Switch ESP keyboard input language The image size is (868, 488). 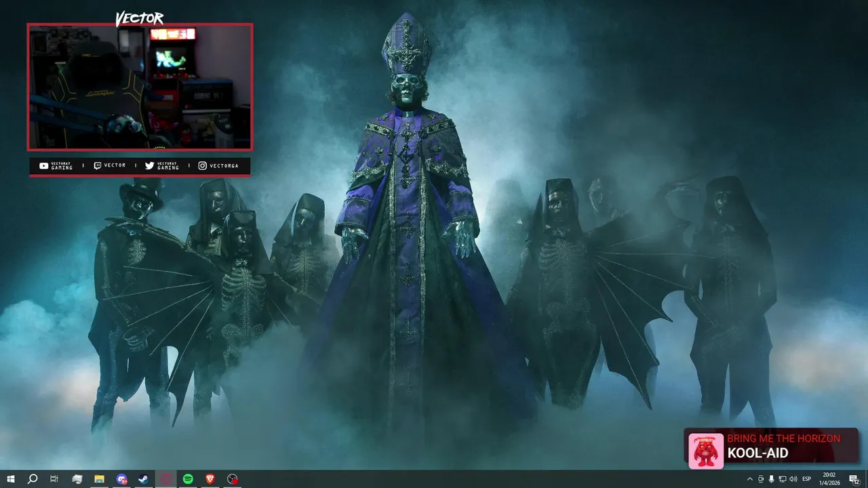pyautogui.click(x=807, y=479)
